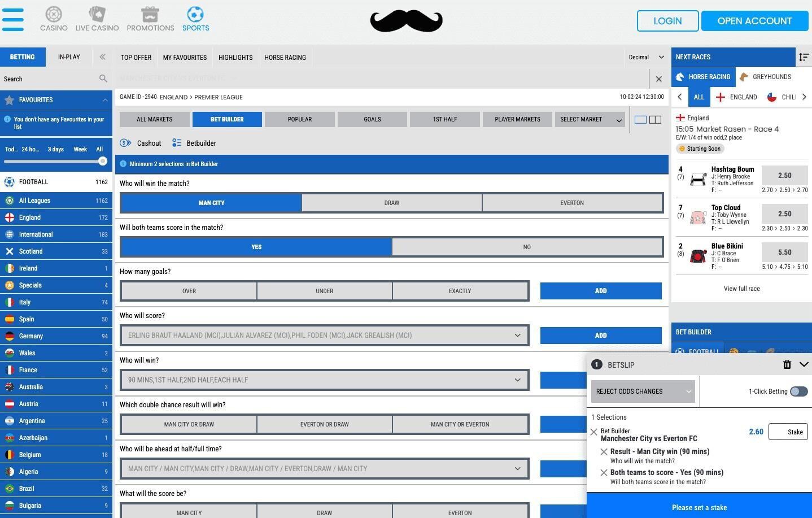Viewport: 812px width, 518px height.
Task: Select NO for both teams to score
Action: tap(527, 247)
